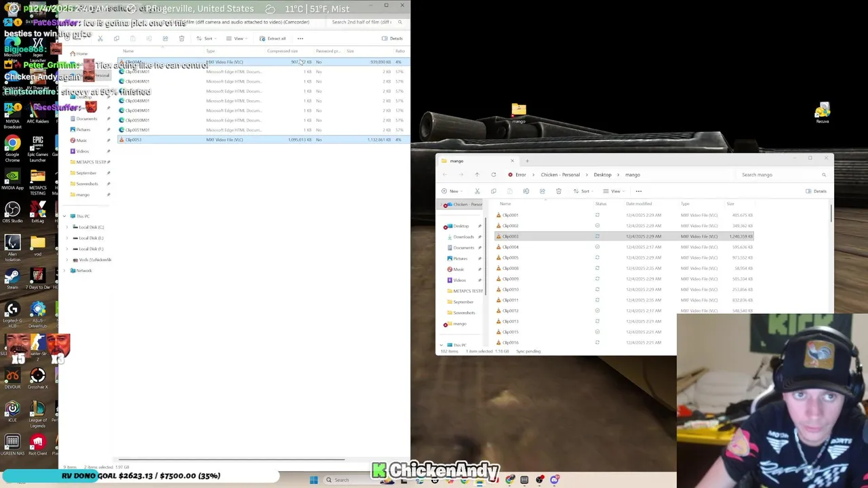Sort by Size column header in mango window

point(730,204)
